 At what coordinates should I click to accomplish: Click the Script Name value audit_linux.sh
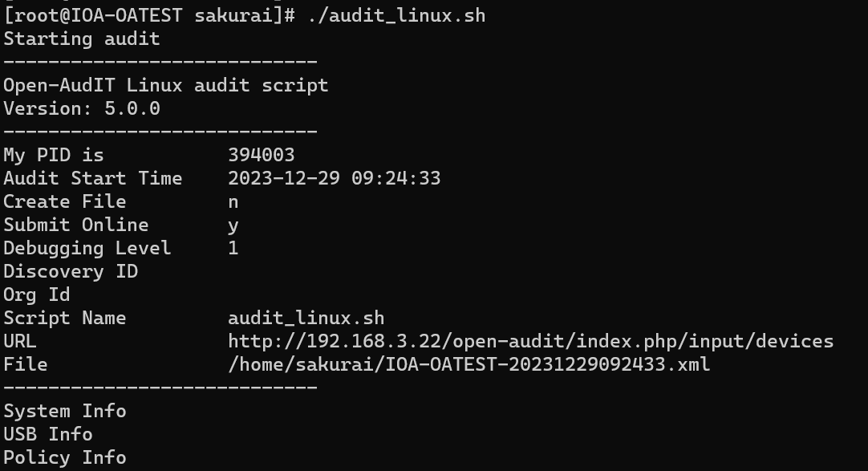[306, 319]
